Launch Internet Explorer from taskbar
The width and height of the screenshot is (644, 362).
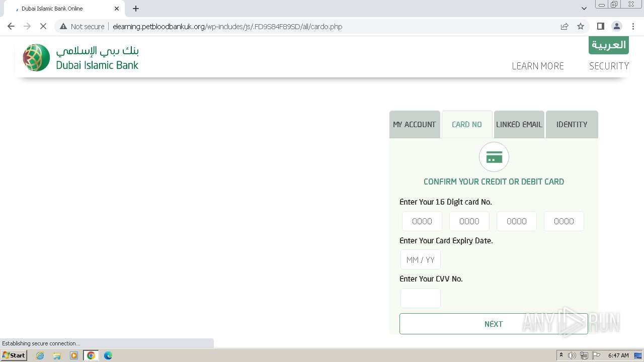pos(40,355)
